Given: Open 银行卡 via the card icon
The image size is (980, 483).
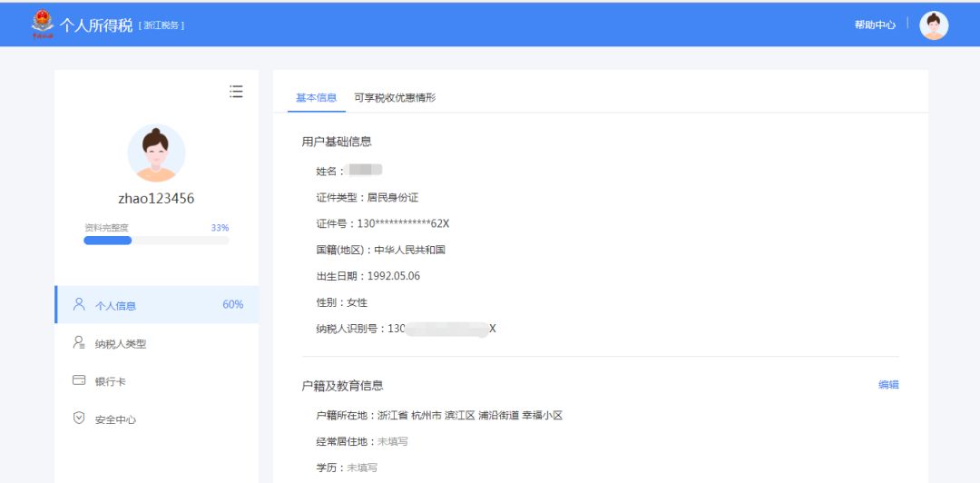Looking at the screenshot, I should pyautogui.click(x=79, y=381).
